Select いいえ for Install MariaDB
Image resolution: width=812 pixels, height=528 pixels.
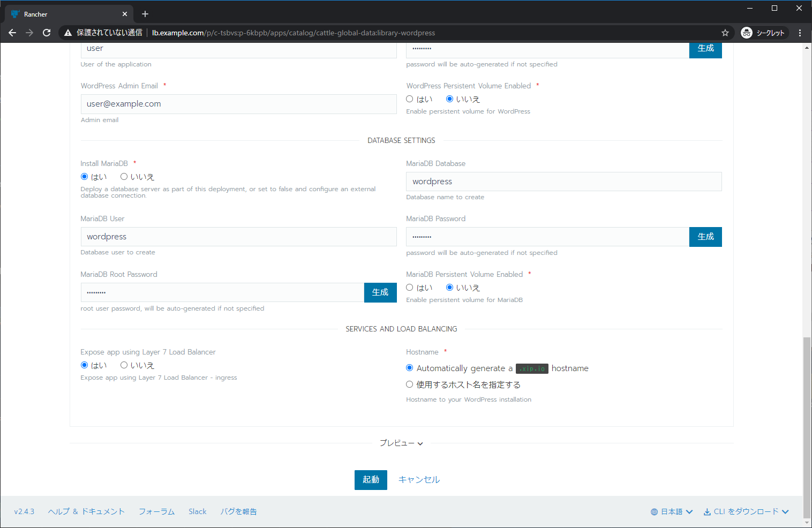(x=124, y=177)
